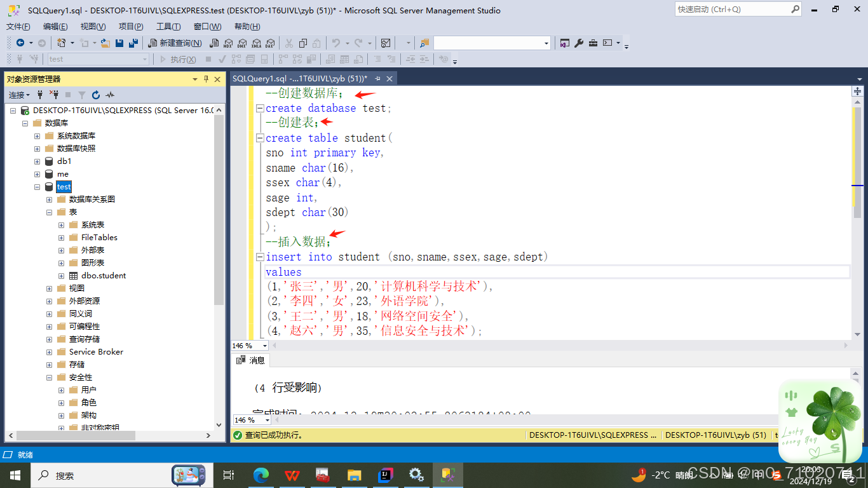Switch to the SQLQuery1.sql editor tab
The width and height of the screenshot is (868, 488).
pyautogui.click(x=300, y=78)
